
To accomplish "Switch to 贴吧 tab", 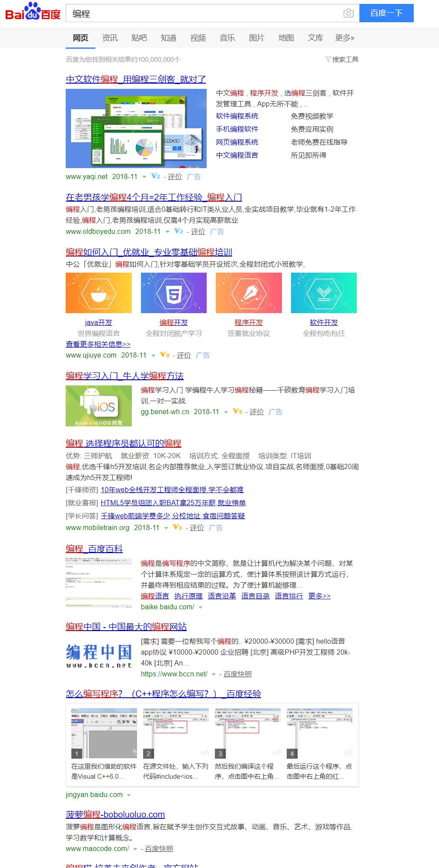I will (x=139, y=38).
